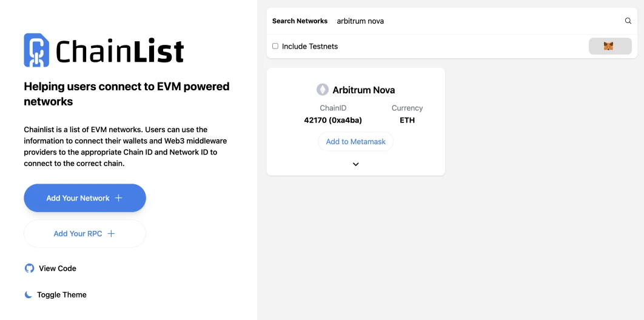Click the search magnifier icon
The width and height of the screenshot is (644, 320).
coord(628,21)
